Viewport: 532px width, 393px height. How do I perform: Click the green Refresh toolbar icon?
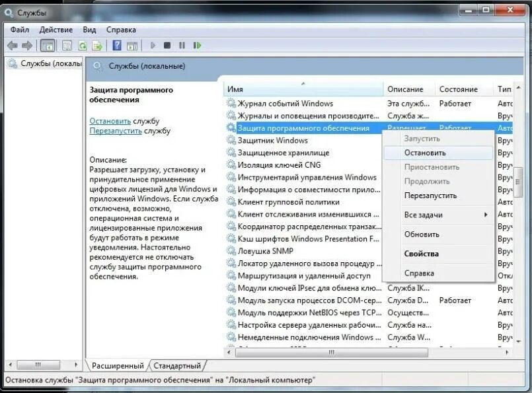(x=83, y=46)
